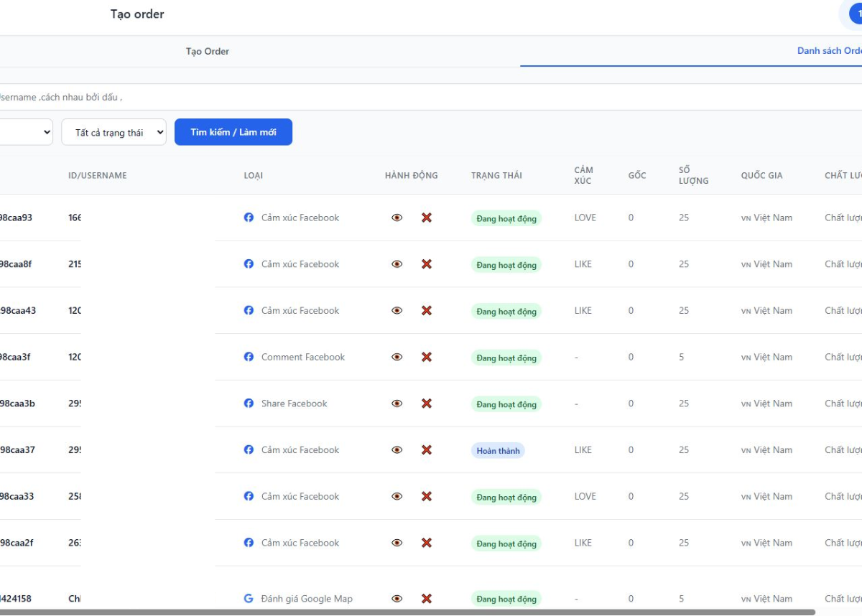Click the LOẠI column header
The height and width of the screenshot is (616, 862).
(x=253, y=175)
